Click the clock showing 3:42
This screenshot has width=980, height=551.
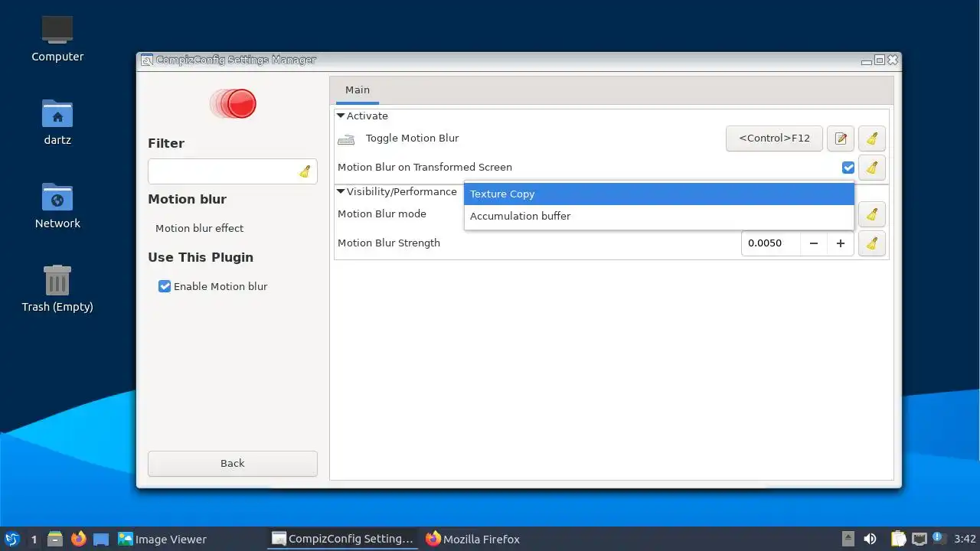[965, 539]
